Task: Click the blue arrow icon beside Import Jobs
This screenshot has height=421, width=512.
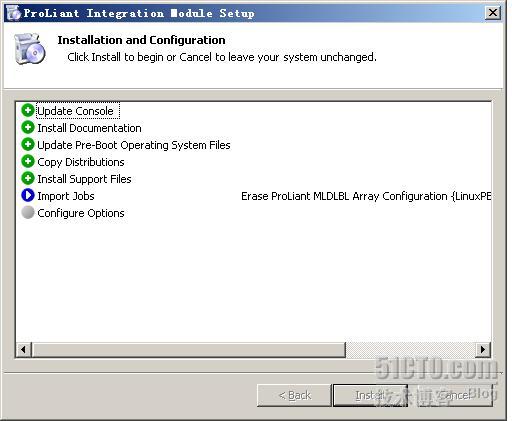Action: coord(28,195)
